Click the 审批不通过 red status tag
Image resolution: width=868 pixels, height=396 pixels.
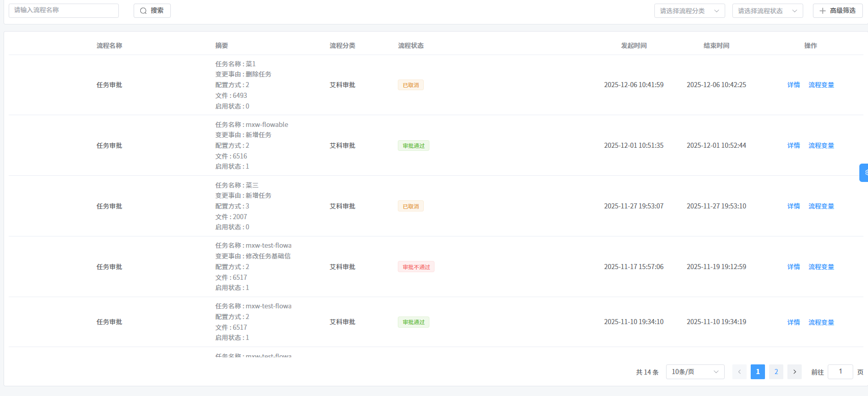tap(416, 267)
